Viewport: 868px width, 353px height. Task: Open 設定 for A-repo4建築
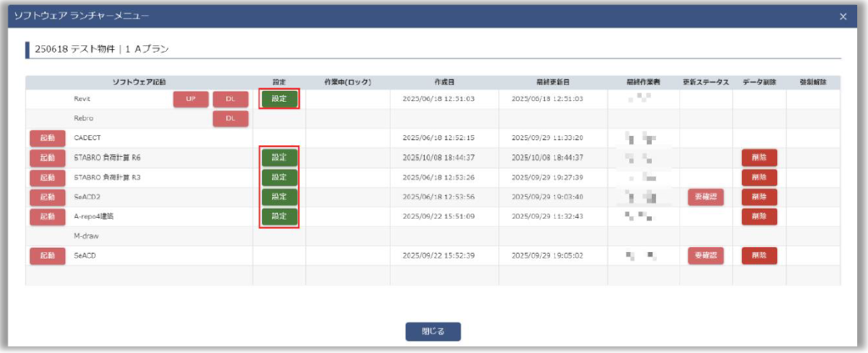point(279,216)
